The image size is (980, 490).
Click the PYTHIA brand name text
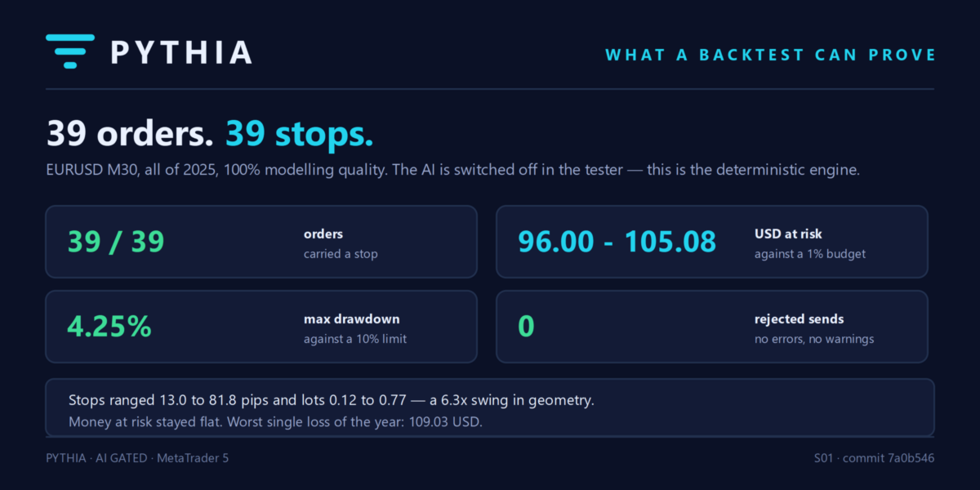click(181, 53)
